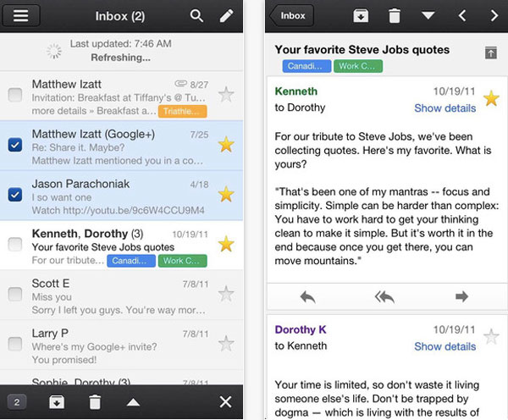Show details for Kenneth's message
Image resolution: width=508 pixels, height=420 pixels.
tap(444, 108)
